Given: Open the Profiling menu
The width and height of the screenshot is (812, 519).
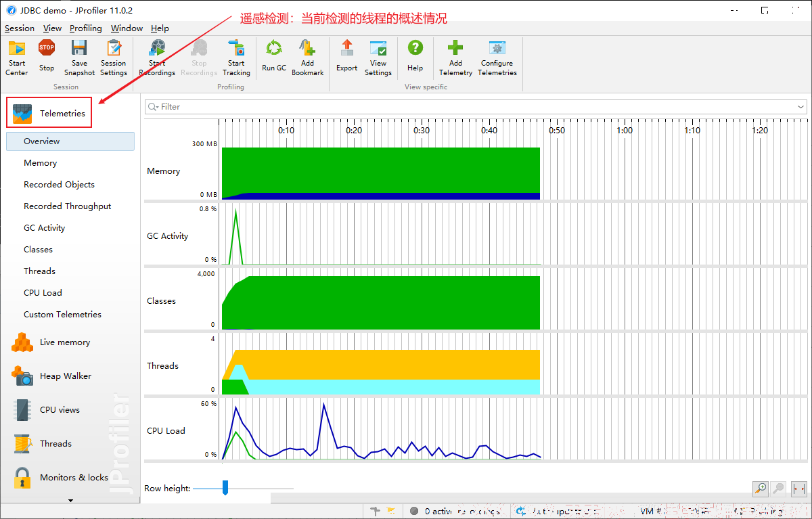Looking at the screenshot, I should 86,28.
